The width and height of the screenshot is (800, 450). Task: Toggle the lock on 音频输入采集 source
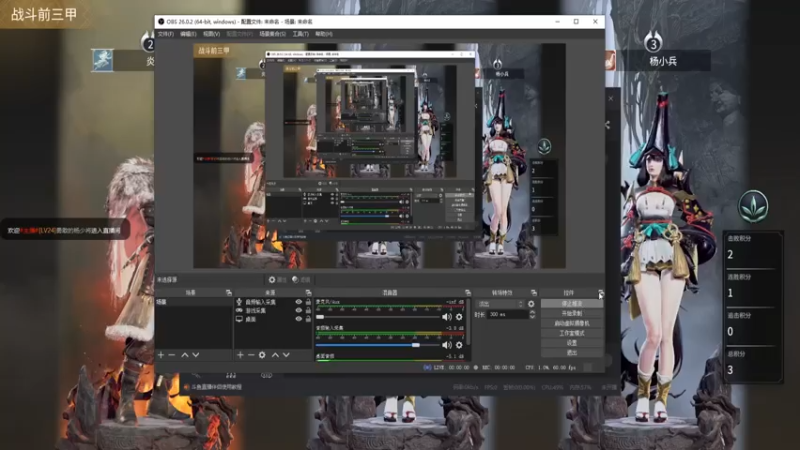pyautogui.click(x=308, y=302)
